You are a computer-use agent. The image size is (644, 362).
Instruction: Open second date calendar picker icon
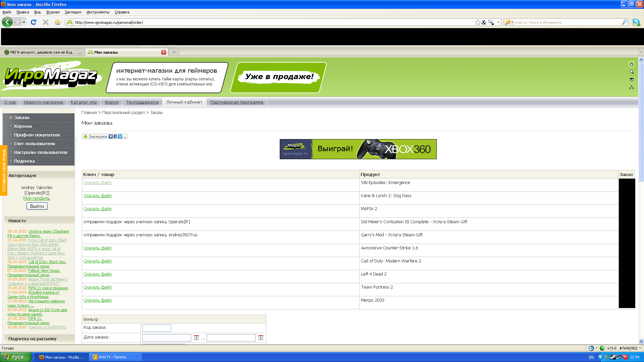tap(261, 338)
